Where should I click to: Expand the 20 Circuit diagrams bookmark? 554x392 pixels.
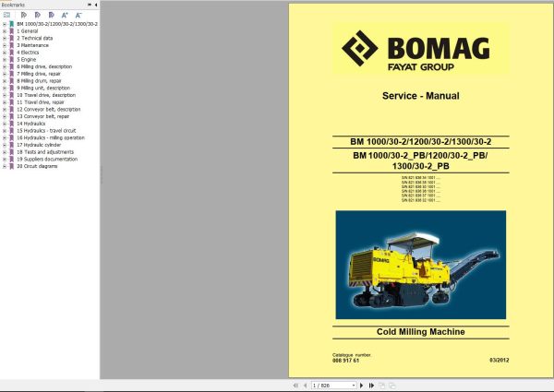5,166
